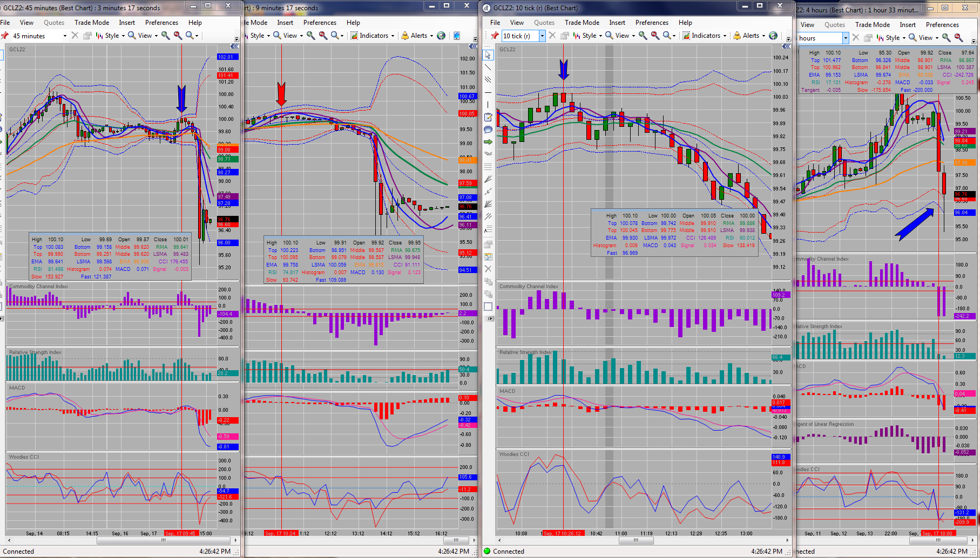Click zoom out icon in 9 minutes window
This screenshot has height=558, width=980.
[x=323, y=36]
